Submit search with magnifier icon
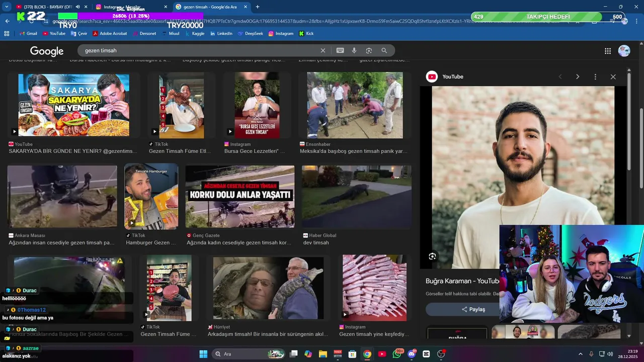644x362 pixels. click(x=384, y=50)
